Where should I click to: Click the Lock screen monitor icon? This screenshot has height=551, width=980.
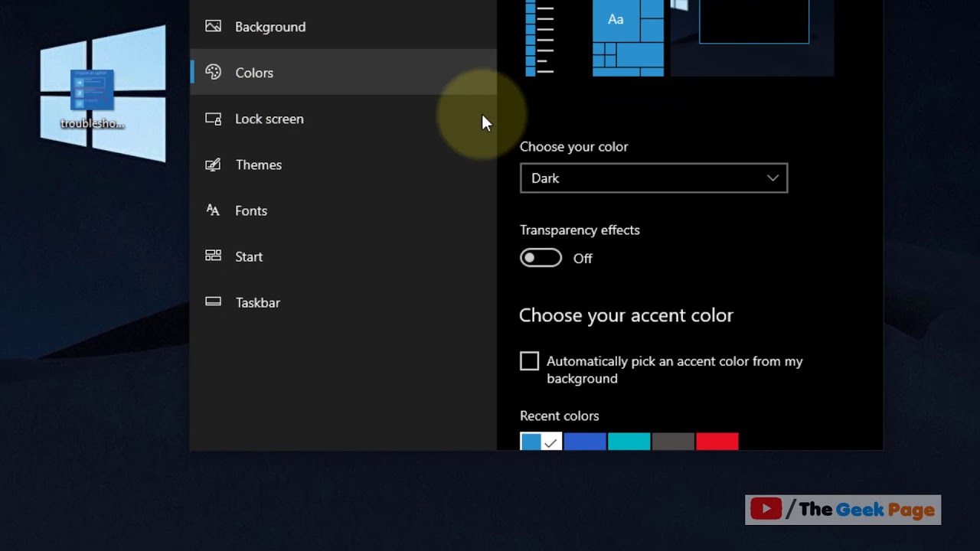(x=213, y=119)
